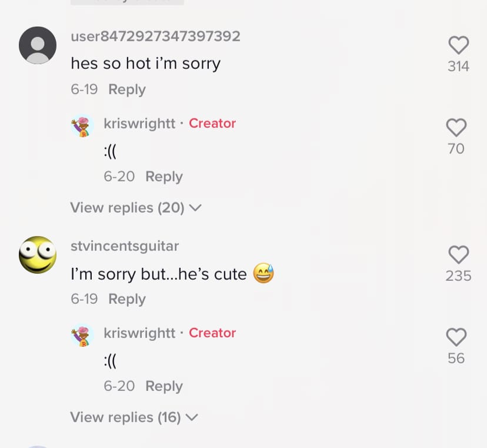Open kriswrightt username in first reply
Screen dimensions: 487x448
click(x=139, y=124)
